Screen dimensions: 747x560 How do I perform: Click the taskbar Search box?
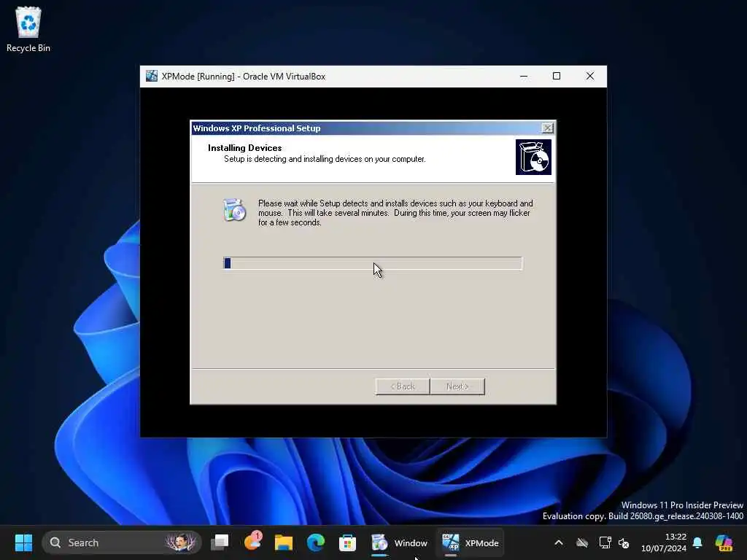[x=122, y=542]
